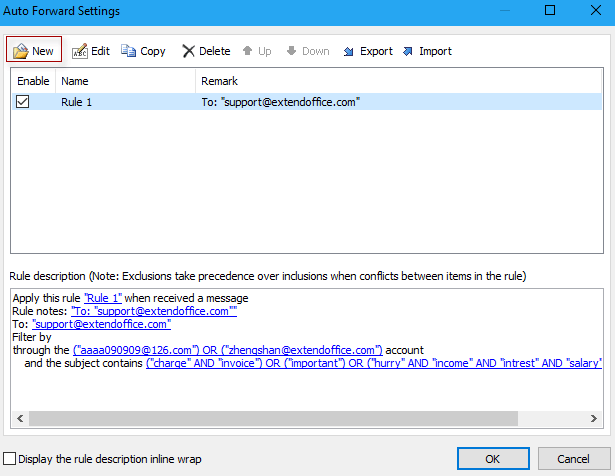615x476 pixels.
Task: Click the Edit rule icon
Action: click(80, 51)
